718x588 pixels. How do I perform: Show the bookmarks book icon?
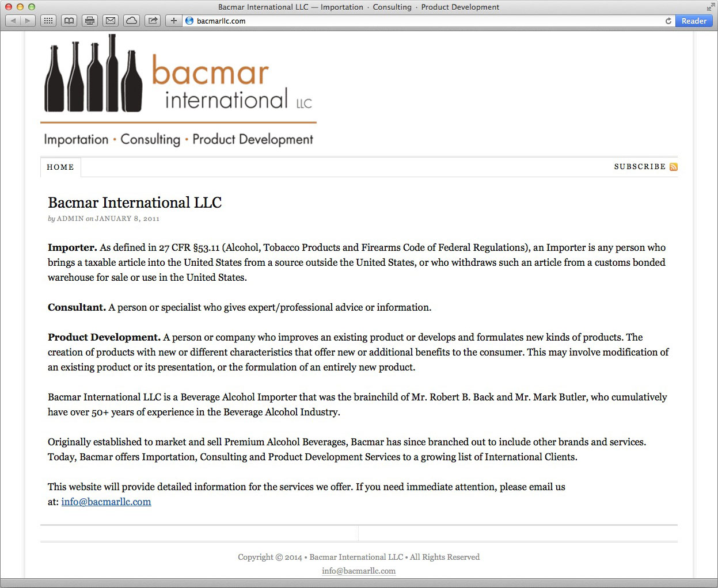pyautogui.click(x=69, y=21)
